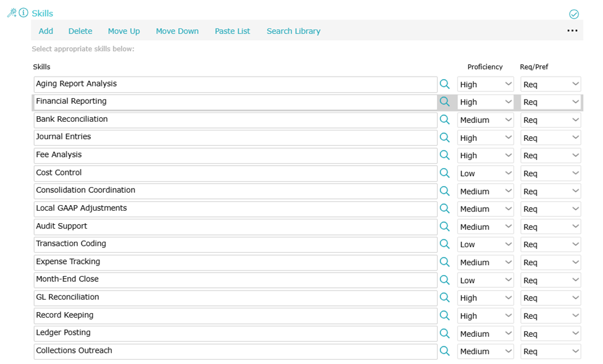Click Move Up in the toolbar

coord(124,31)
